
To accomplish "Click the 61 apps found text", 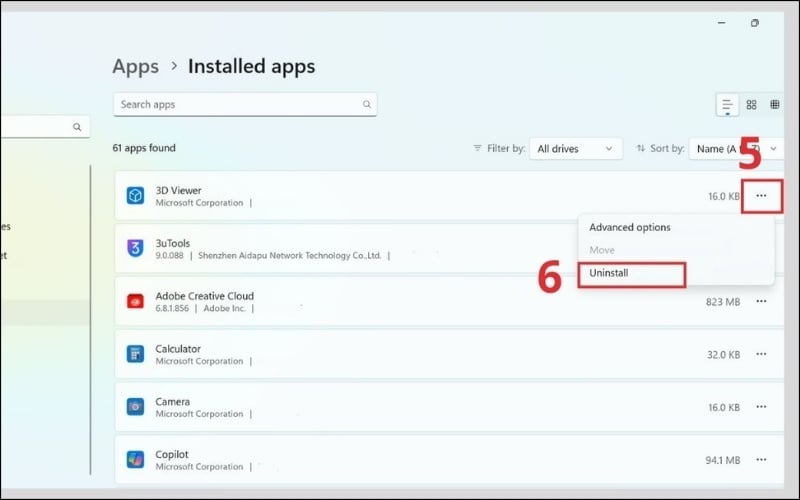I will pos(144,148).
